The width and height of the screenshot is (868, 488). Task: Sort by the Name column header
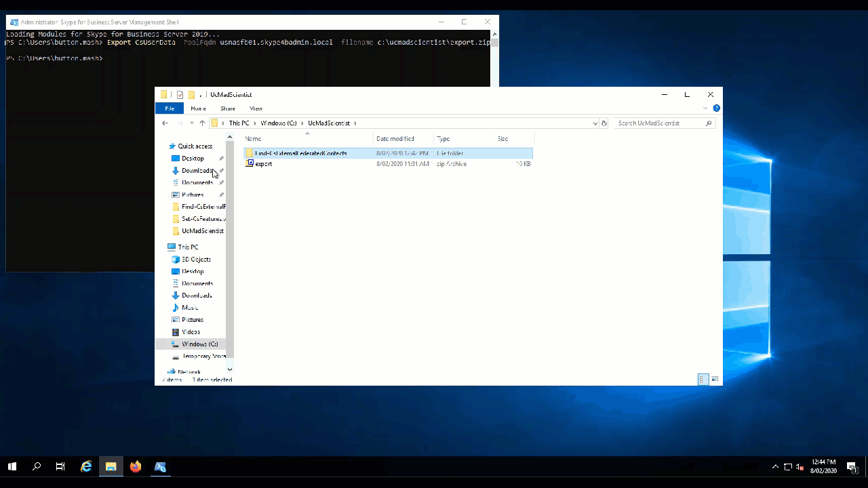(x=308, y=139)
